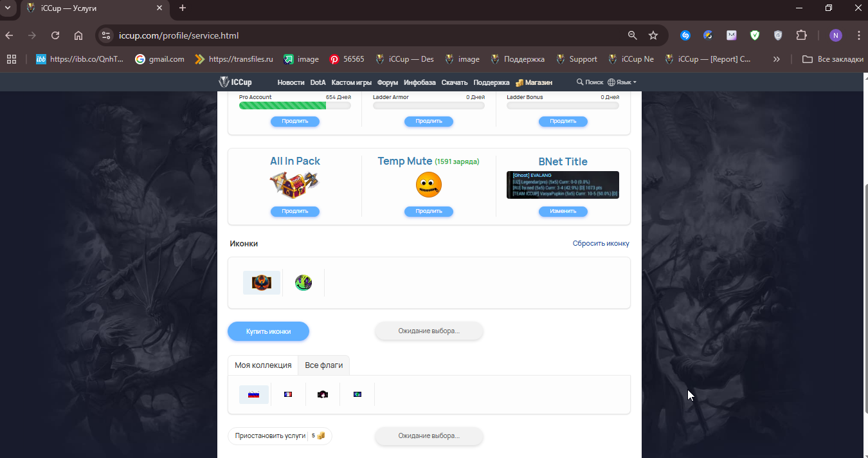
Task: Open the sun-and-moon dark mode extension
Action: point(708,35)
